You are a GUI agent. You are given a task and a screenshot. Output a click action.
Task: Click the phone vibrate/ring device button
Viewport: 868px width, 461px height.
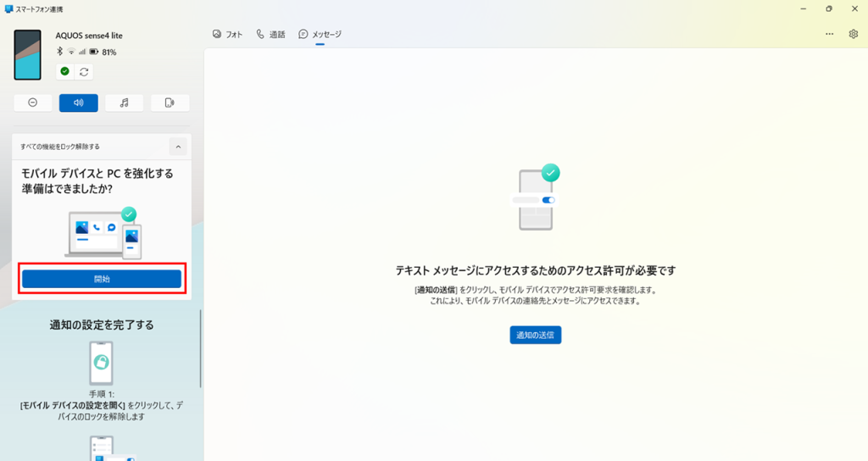pyautogui.click(x=170, y=103)
